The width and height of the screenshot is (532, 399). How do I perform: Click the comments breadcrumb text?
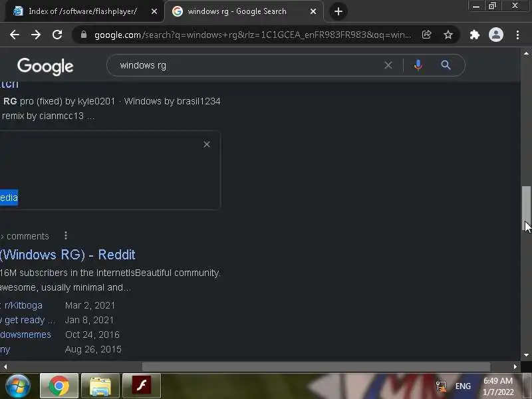click(x=28, y=236)
